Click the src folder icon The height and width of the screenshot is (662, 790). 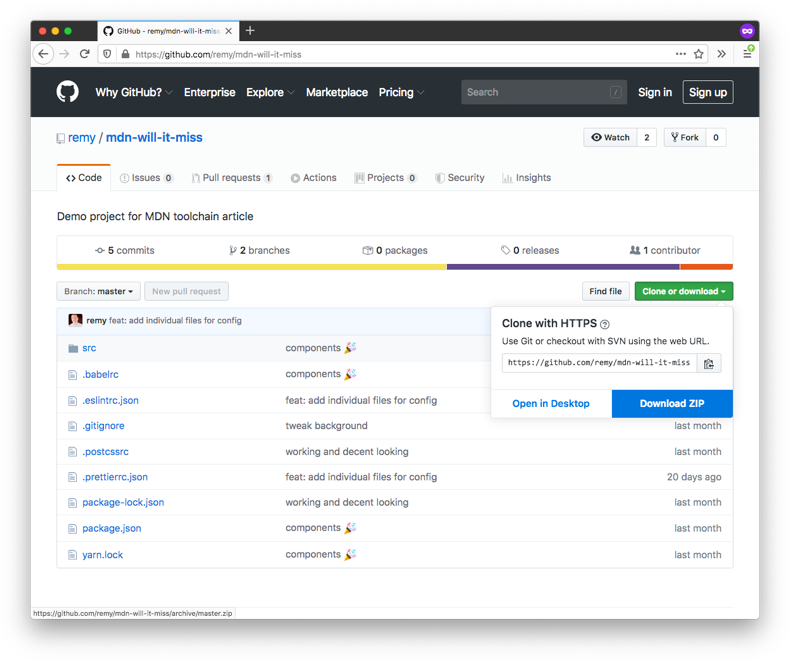point(73,348)
